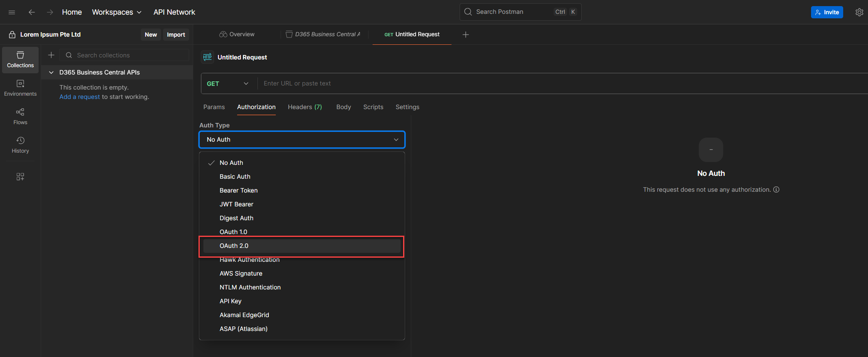
Task: Click the New button
Action: (x=151, y=35)
